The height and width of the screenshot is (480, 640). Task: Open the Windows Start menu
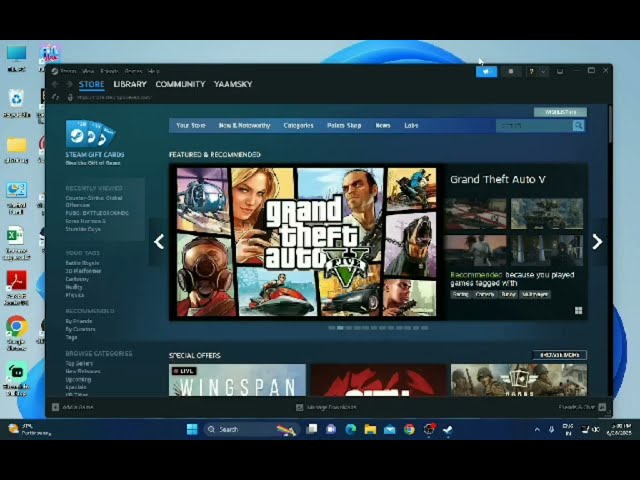coord(192,429)
